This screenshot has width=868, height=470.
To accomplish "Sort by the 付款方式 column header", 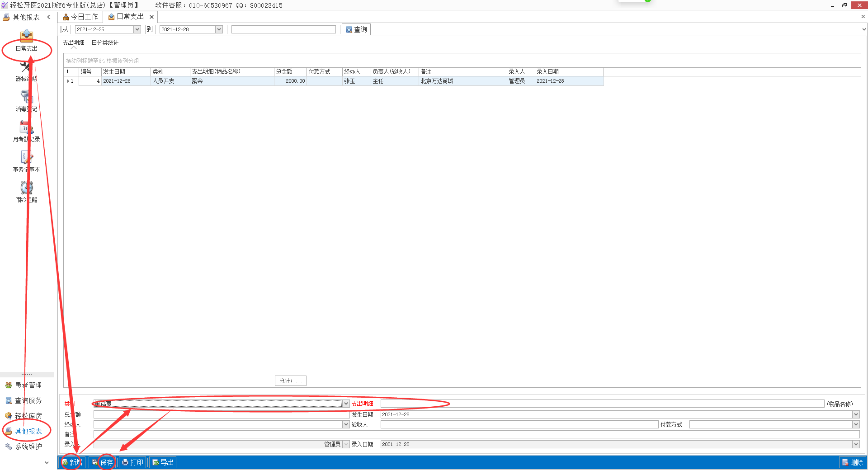I will coord(324,71).
